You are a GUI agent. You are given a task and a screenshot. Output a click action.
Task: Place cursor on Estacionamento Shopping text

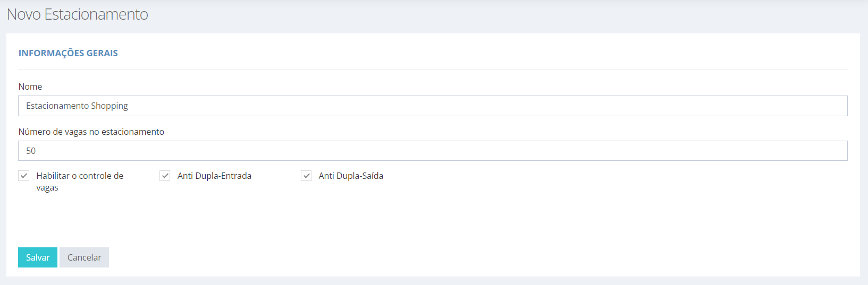(x=77, y=106)
